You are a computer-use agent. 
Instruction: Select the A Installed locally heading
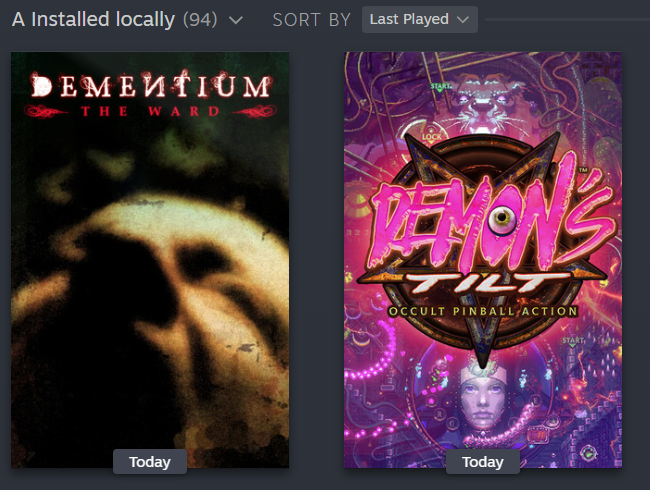pyautogui.click(x=93, y=19)
